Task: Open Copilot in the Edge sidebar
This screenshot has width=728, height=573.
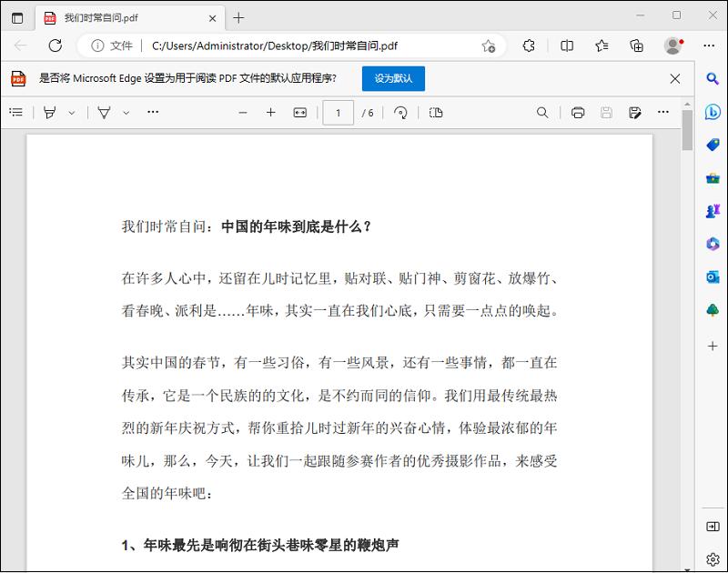Action: click(x=713, y=111)
